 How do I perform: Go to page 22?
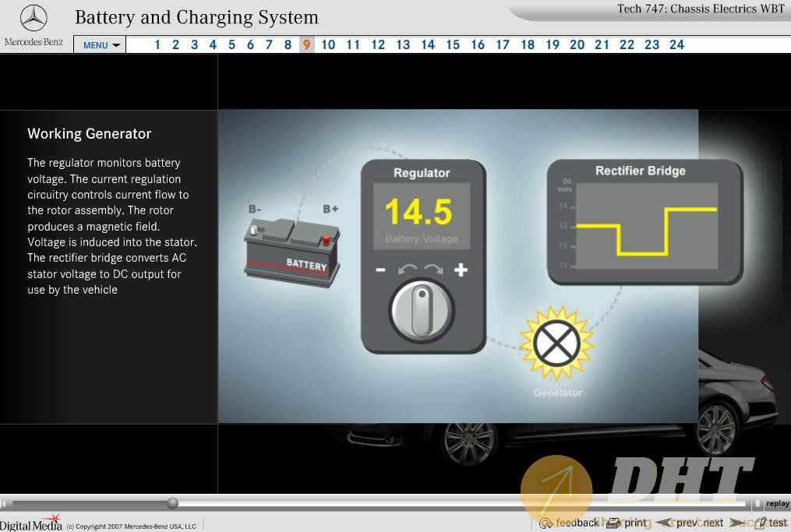click(x=627, y=45)
